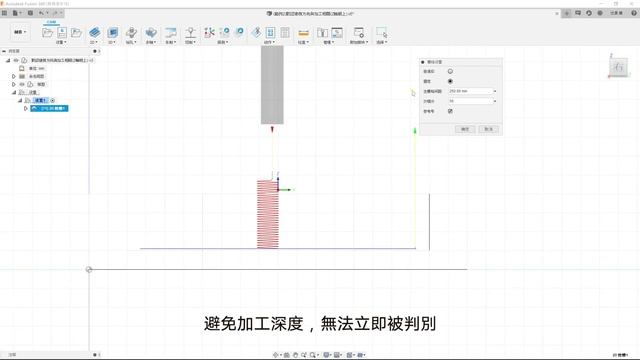
Task: Open the Setup group menu label in the toolbar
Action: [61, 42]
